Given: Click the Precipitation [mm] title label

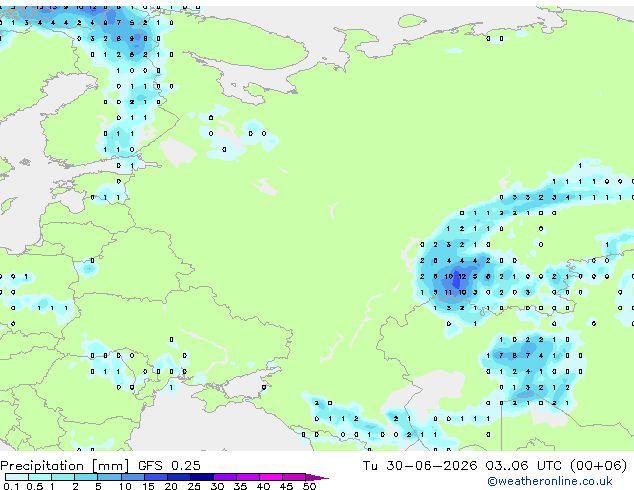Looking at the screenshot, I should pyautogui.click(x=65, y=466).
